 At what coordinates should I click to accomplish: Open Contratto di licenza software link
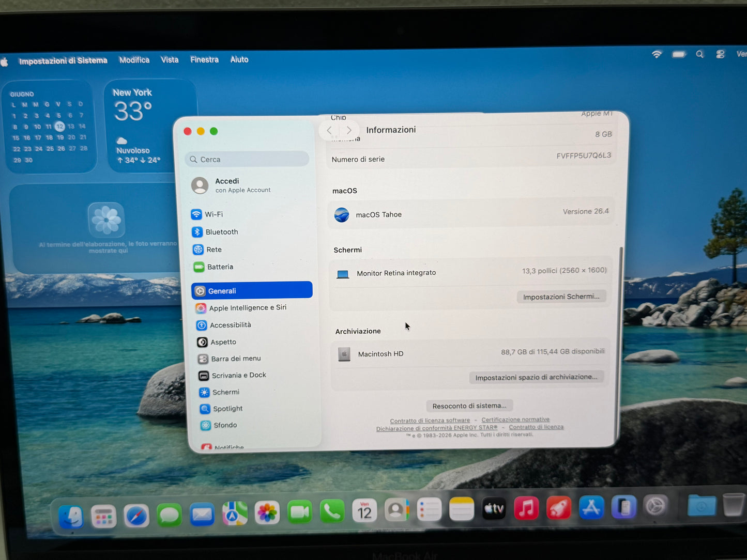coord(430,421)
